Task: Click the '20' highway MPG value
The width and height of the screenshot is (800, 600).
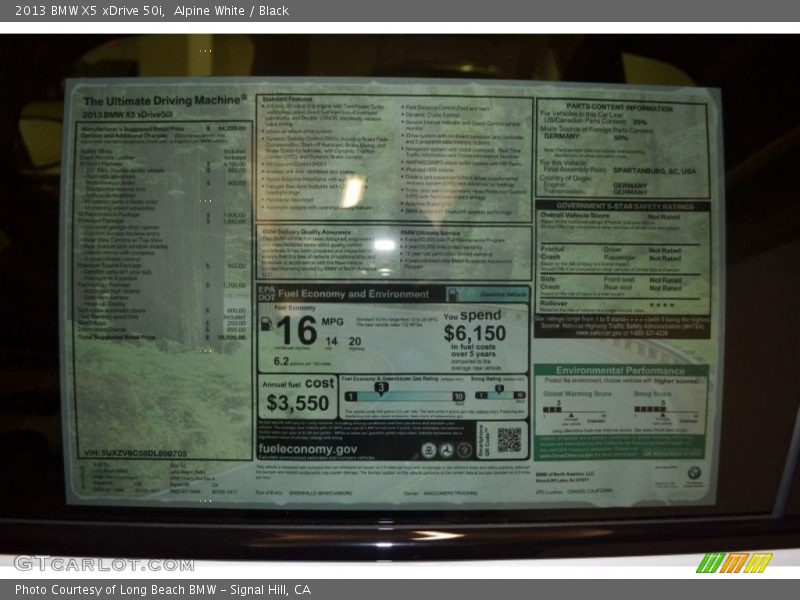Action: [355, 341]
